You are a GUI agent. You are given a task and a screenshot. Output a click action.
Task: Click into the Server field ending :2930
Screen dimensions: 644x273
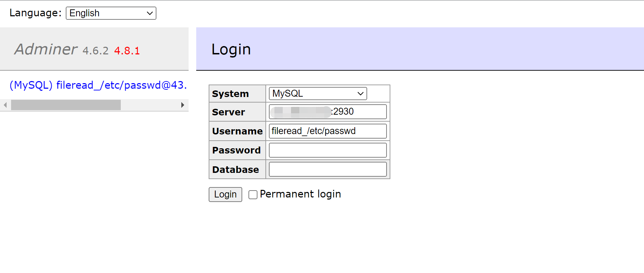tap(360, 112)
